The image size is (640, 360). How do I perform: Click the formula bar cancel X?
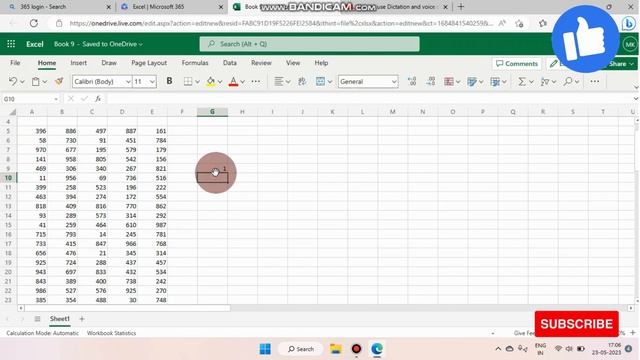pyautogui.click(x=71, y=99)
